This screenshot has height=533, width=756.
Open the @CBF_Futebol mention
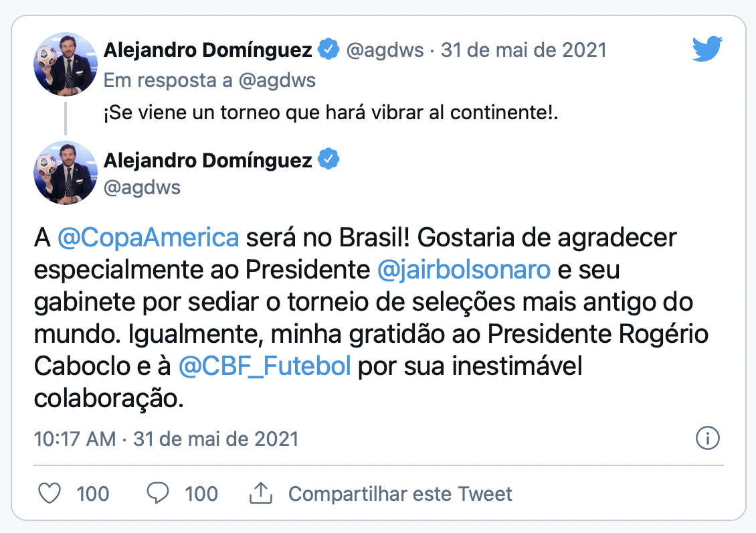(x=265, y=366)
